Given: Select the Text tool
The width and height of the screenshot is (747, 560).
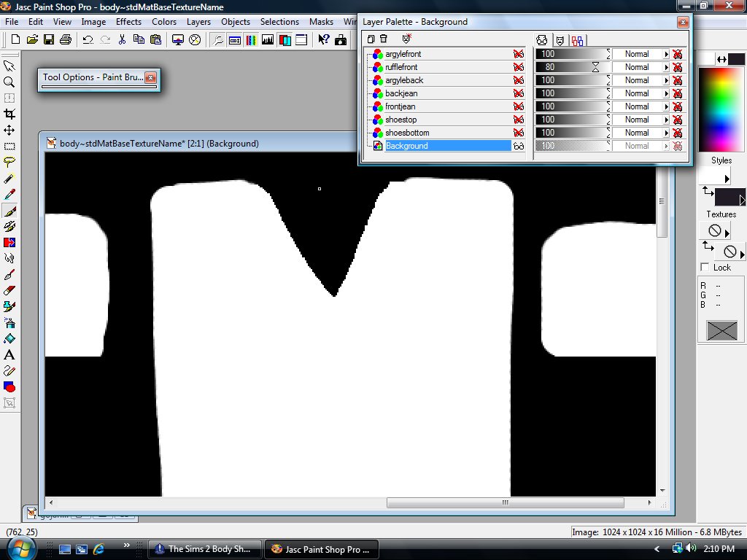Looking at the screenshot, I should (x=9, y=355).
